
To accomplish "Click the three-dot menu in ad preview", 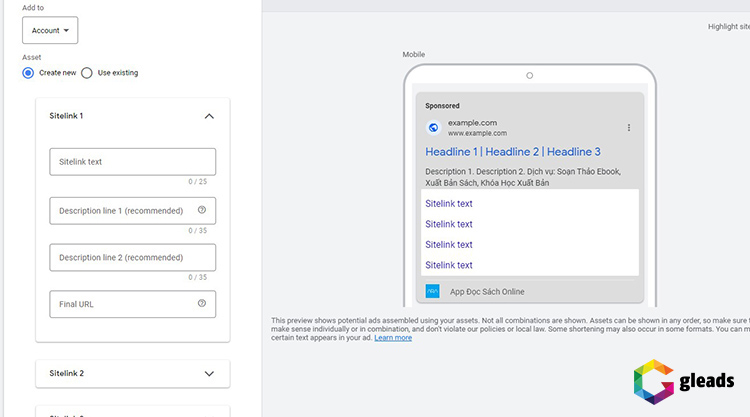I will [x=628, y=128].
